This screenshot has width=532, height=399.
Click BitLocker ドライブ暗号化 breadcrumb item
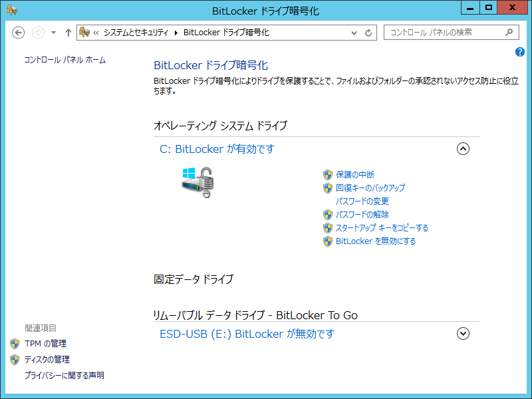click(x=226, y=33)
